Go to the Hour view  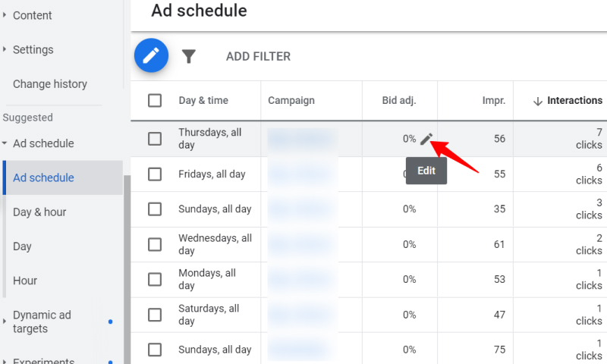25,281
